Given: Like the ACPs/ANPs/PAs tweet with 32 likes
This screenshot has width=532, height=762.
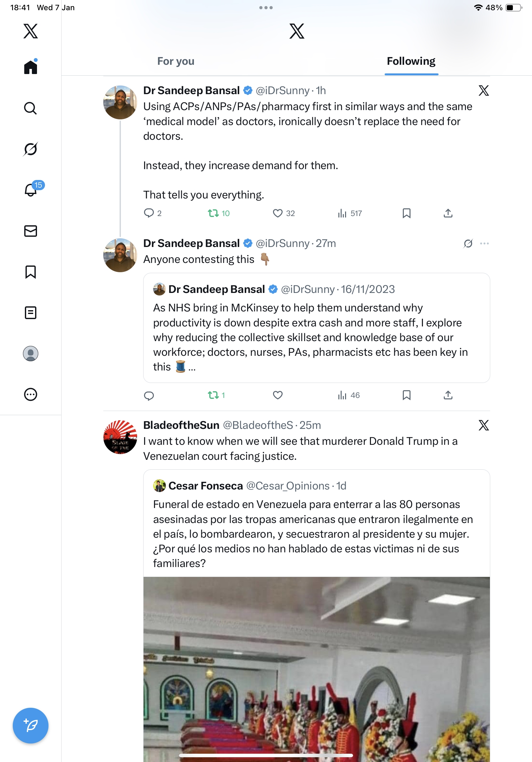Looking at the screenshot, I should coord(277,213).
